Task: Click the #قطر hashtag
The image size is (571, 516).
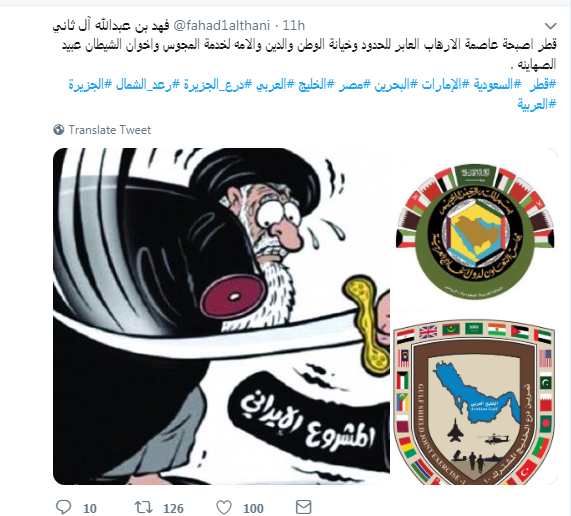Action: 543,85
